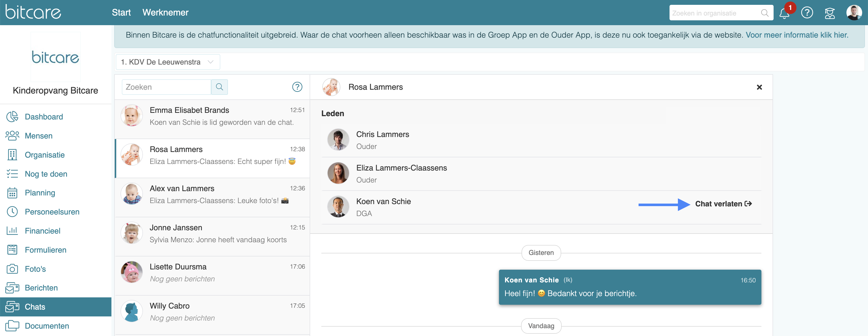Follow the 'Voor meer informatie klik hier' link
Viewport: 868px width, 336px height.
coord(797,35)
